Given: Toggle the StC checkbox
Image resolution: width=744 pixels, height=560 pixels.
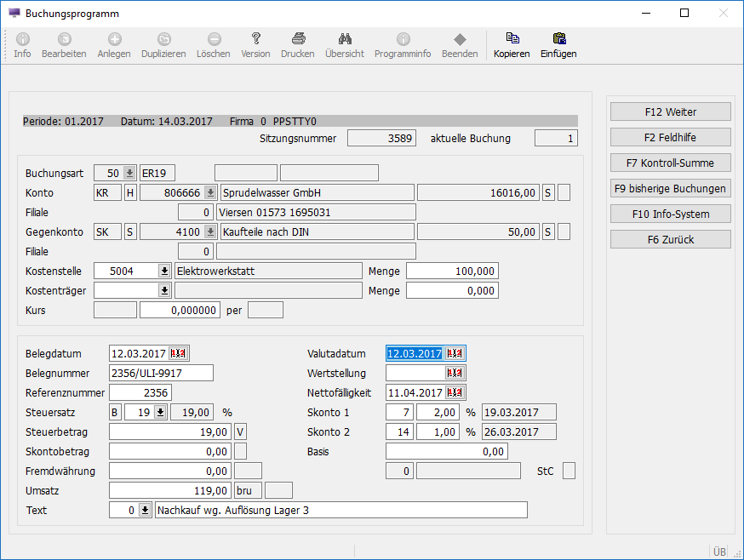Looking at the screenshot, I should [569, 471].
